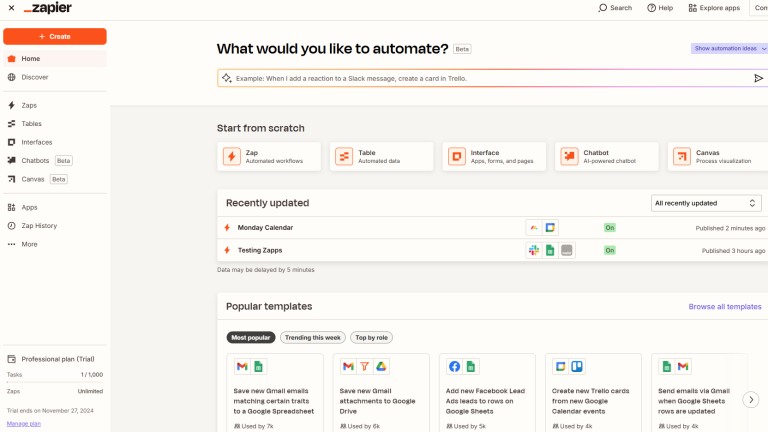This screenshot has height=432, width=768.
Task: Open Tables in the sidebar
Action: pos(55,123)
